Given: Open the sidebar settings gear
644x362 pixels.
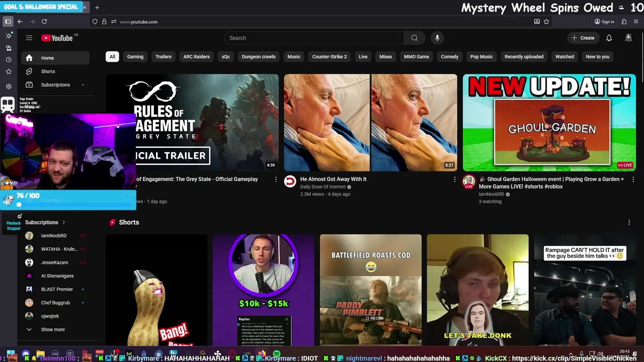Looking at the screenshot, I should pos(9,86).
